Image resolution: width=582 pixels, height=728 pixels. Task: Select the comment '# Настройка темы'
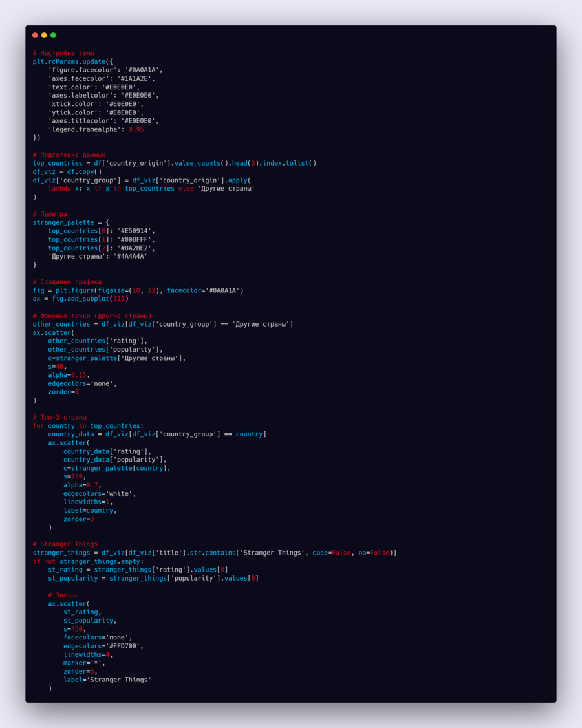point(63,53)
